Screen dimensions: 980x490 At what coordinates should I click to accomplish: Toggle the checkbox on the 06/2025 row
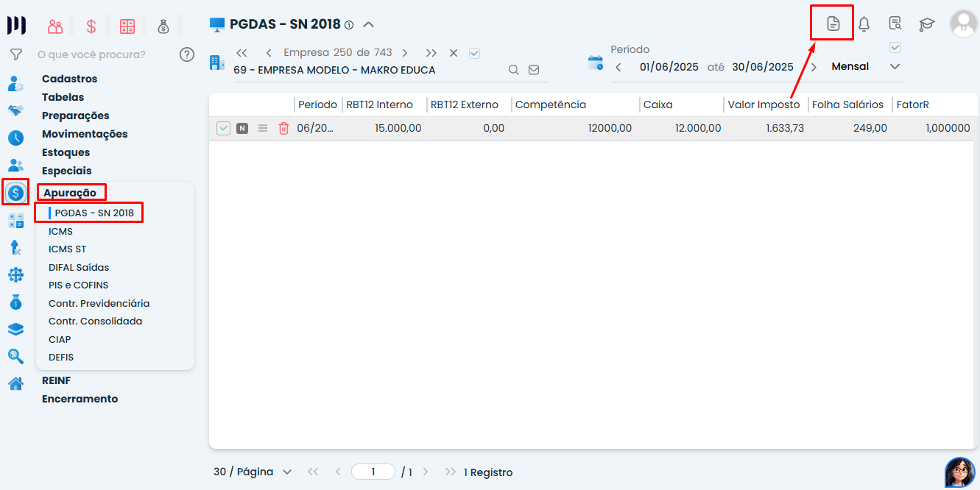pyautogui.click(x=223, y=129)
